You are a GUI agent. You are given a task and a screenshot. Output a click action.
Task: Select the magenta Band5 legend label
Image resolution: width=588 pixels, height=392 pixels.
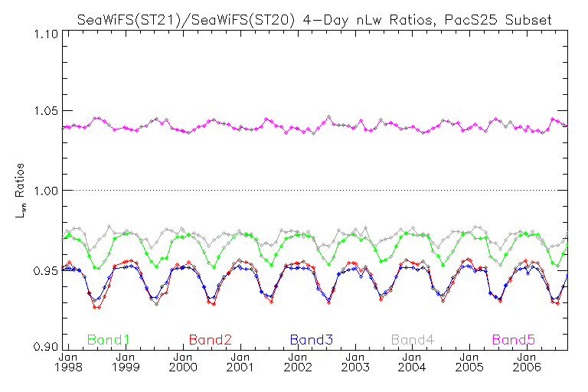[514, 340]
